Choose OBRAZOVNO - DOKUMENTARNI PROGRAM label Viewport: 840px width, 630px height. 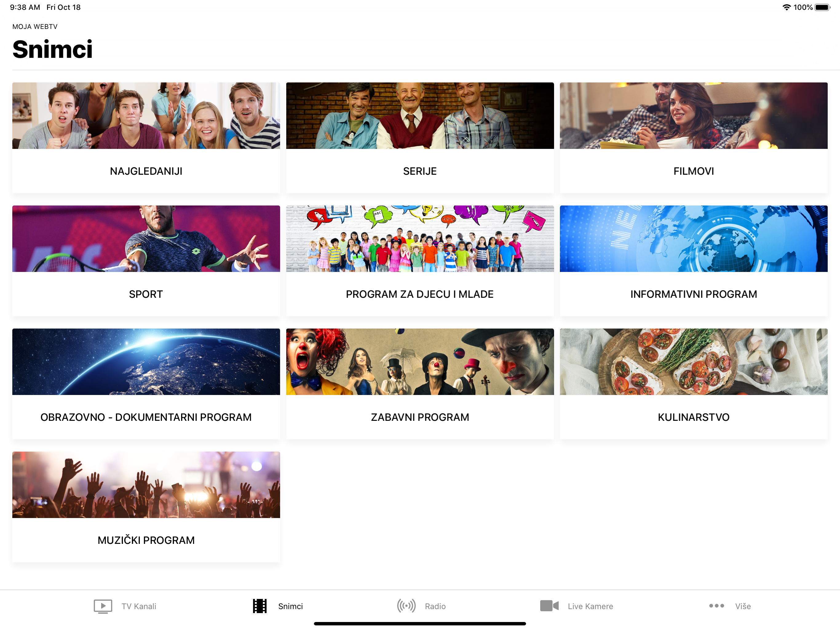coord(146,418)
